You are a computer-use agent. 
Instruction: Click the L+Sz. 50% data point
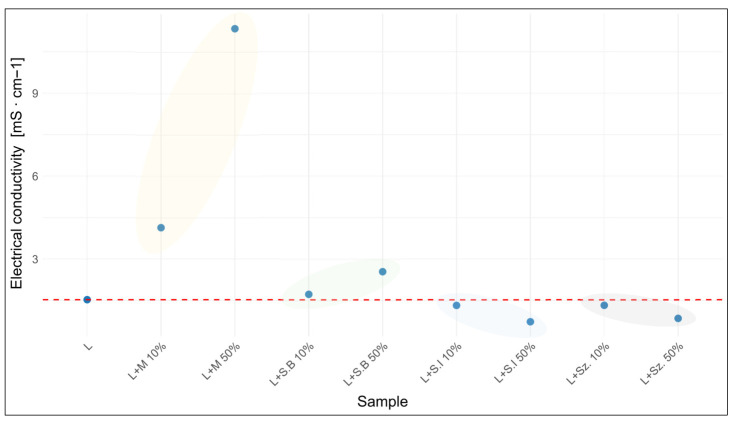pos(678,319)
